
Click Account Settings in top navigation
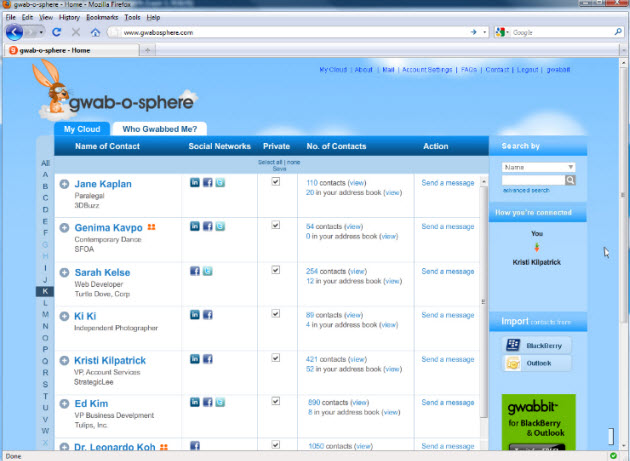427,70
